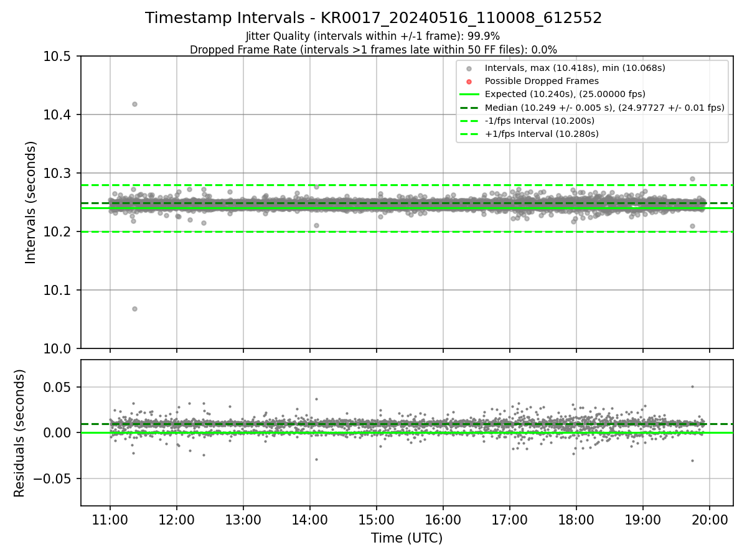
Task: Click the 17:00 time tick label
Action: coord(510,520)
